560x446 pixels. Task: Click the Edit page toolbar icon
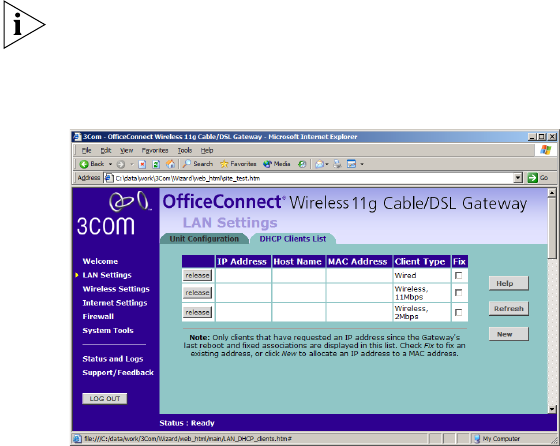pyautogui.click(x=352, y=164)
